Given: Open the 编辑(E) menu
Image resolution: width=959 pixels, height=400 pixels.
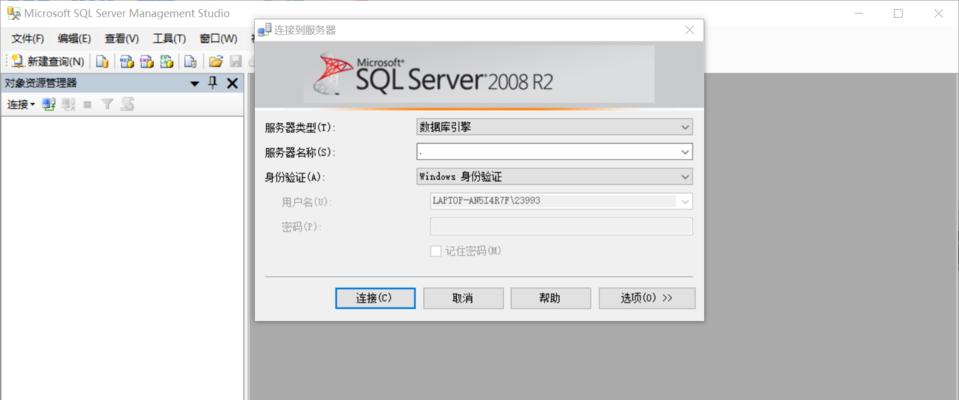Looking at the screenshot, I should point(74,39).
